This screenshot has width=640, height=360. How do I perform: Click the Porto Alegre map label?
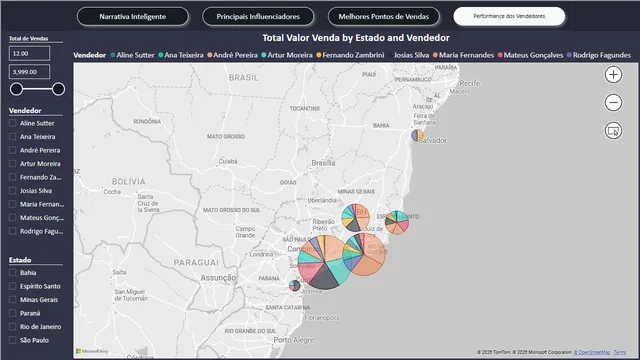click(x=294, y=340)
